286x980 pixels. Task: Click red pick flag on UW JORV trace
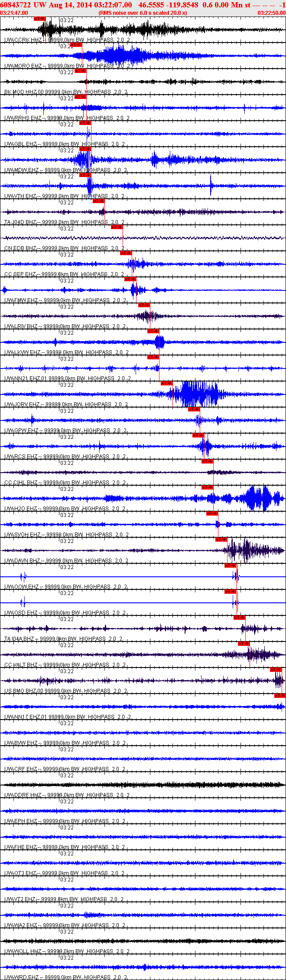pyautogui.click(x=167, y=383)
